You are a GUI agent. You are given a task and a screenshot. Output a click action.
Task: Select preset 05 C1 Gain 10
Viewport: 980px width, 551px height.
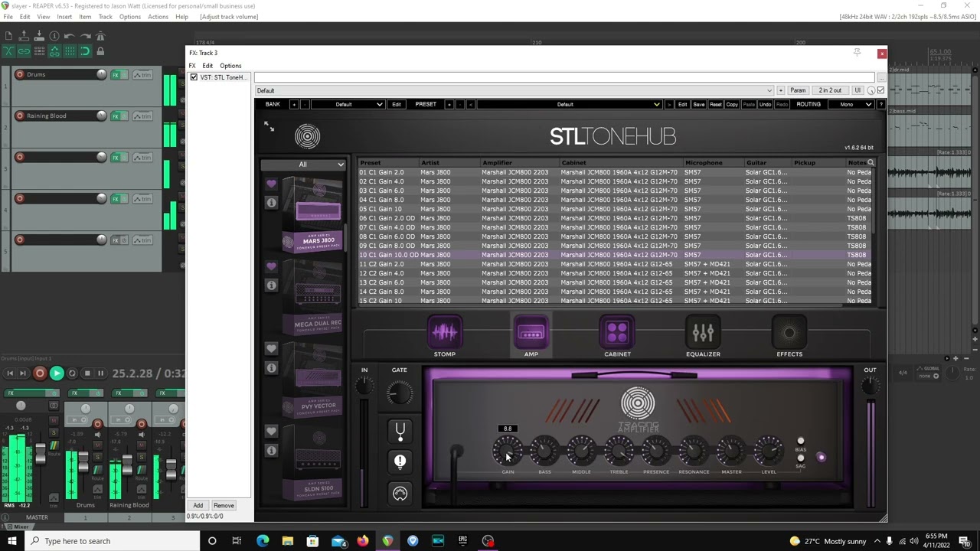click(x=614, y=209)
